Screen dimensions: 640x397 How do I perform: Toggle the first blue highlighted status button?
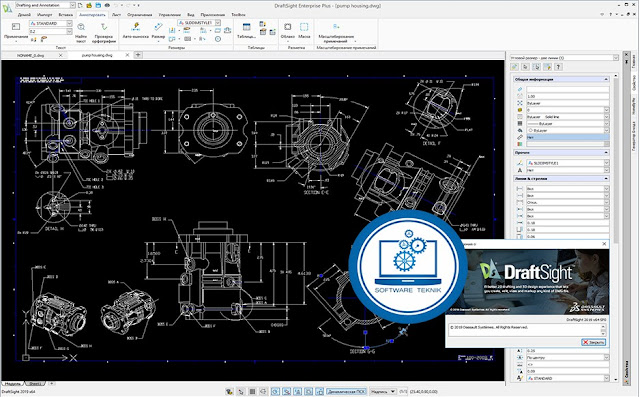click(276, 392)
